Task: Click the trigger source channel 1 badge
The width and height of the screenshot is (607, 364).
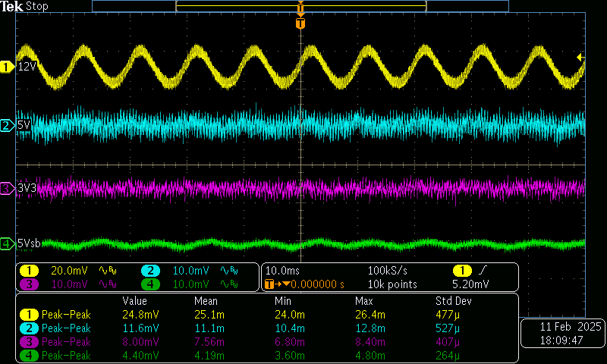Action: coord(462,271)
